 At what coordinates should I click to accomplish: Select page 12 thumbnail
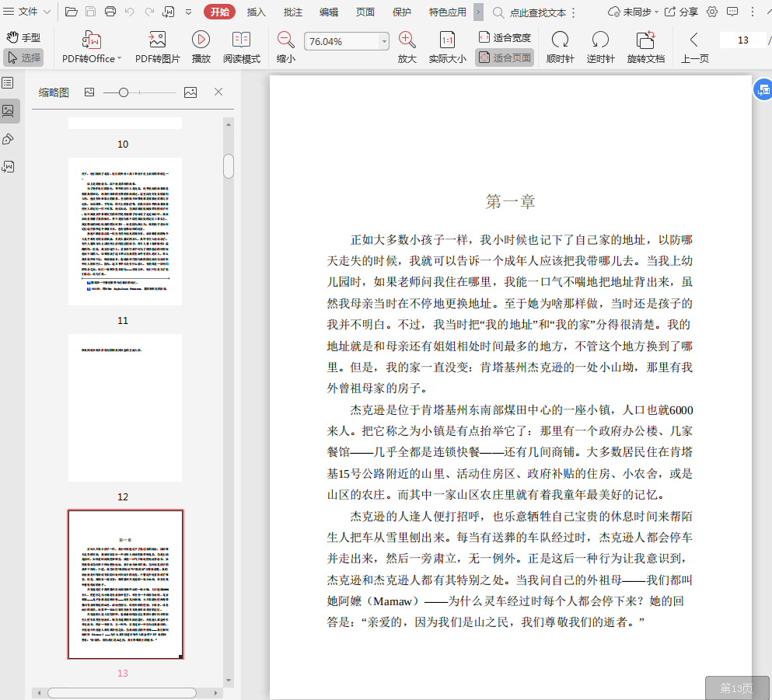point(125,408)
